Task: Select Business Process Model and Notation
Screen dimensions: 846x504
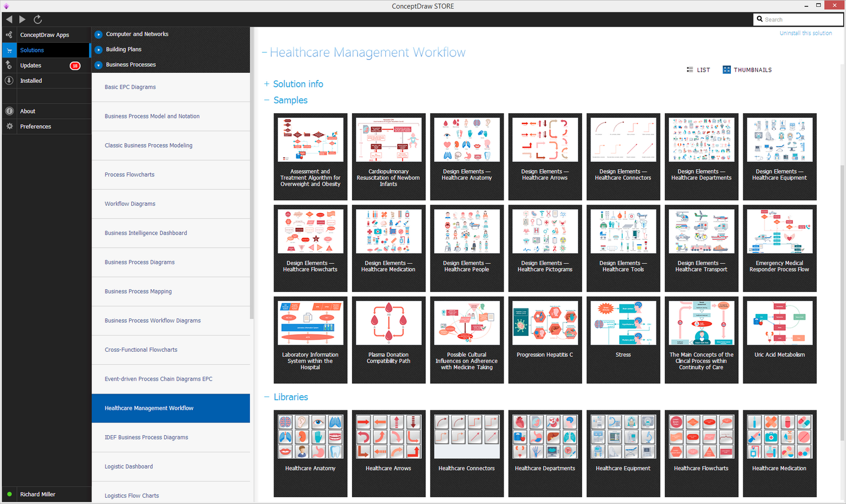Action: [171, 117]
